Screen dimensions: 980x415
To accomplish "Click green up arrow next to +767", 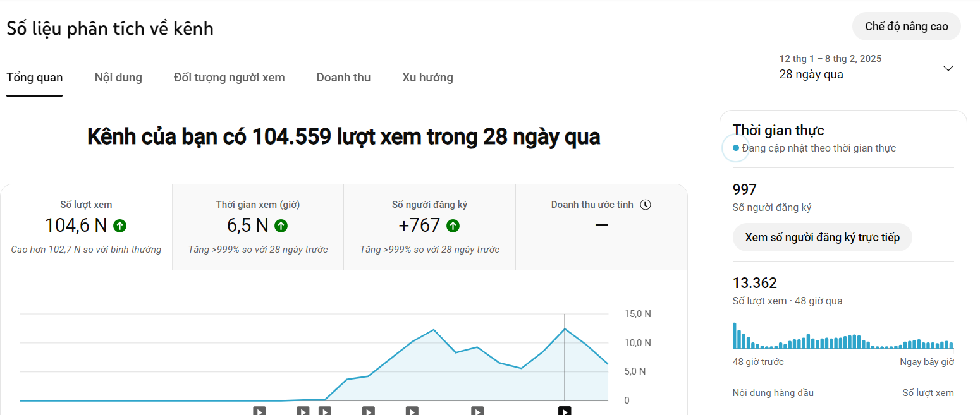I will click(453, 226).
